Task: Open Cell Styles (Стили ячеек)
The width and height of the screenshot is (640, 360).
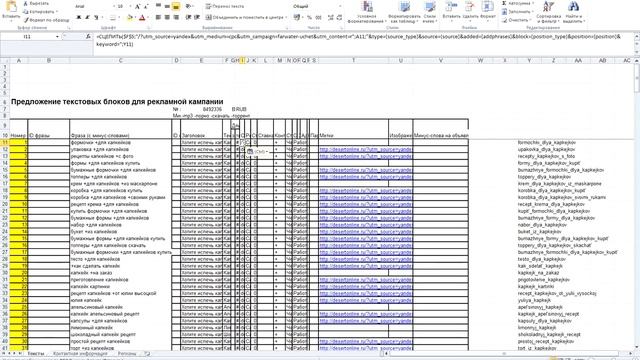Action: (x=430, y=12)
